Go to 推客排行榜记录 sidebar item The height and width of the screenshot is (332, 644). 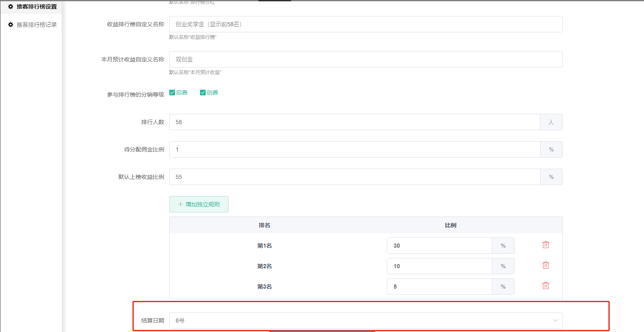coord(36,25)
